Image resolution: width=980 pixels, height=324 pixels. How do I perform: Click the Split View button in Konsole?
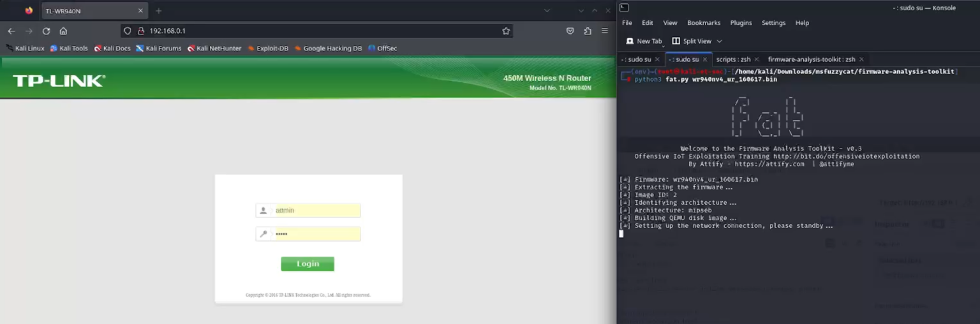tap(692, 41)
